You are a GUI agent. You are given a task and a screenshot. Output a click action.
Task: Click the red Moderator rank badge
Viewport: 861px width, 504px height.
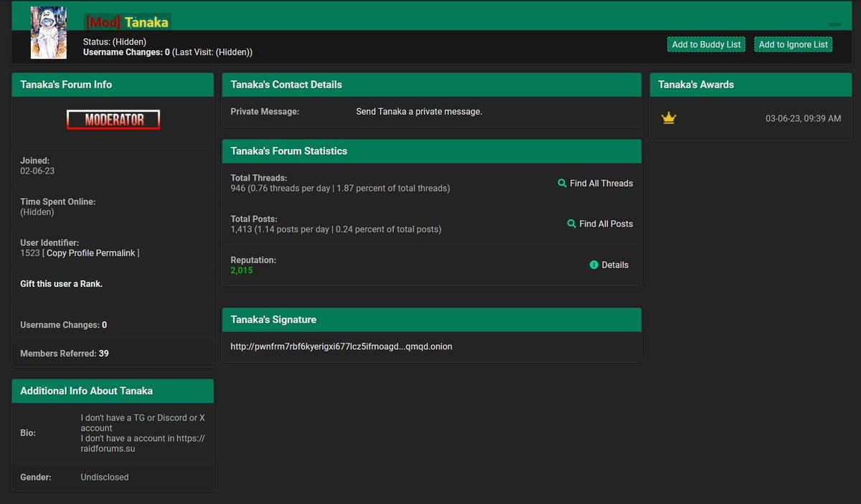[x=113, y=120]
